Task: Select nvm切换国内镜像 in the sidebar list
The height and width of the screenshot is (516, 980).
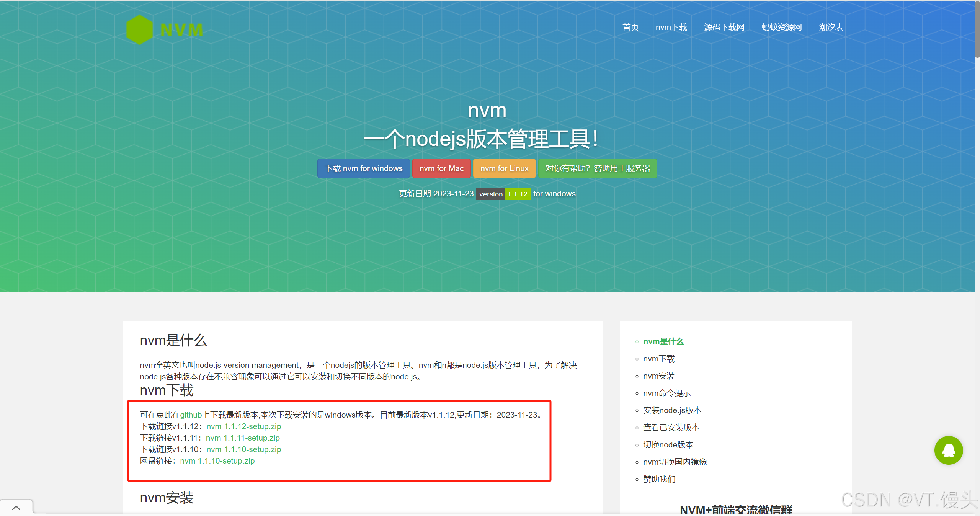Action: coord(675,462)
